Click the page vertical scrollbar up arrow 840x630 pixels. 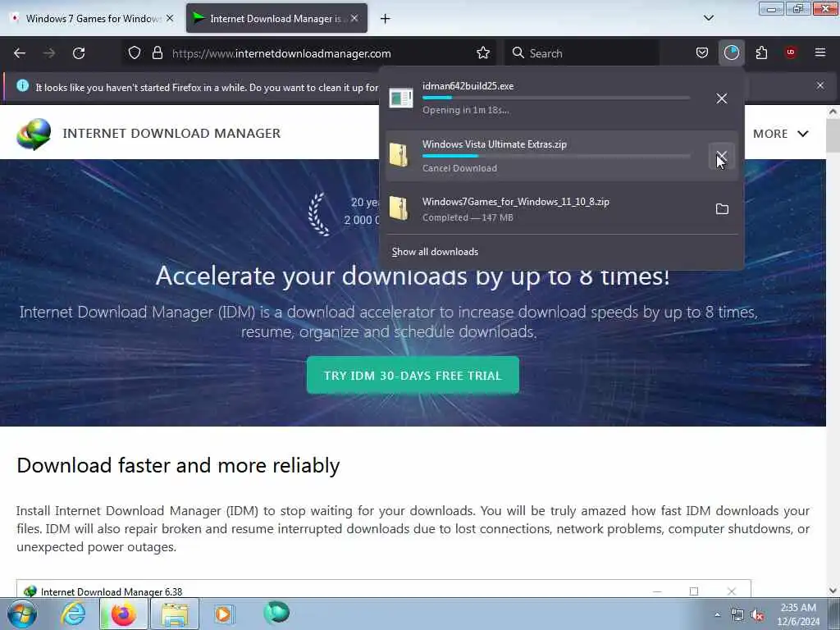pyautogui.click(x=833, y=112)
